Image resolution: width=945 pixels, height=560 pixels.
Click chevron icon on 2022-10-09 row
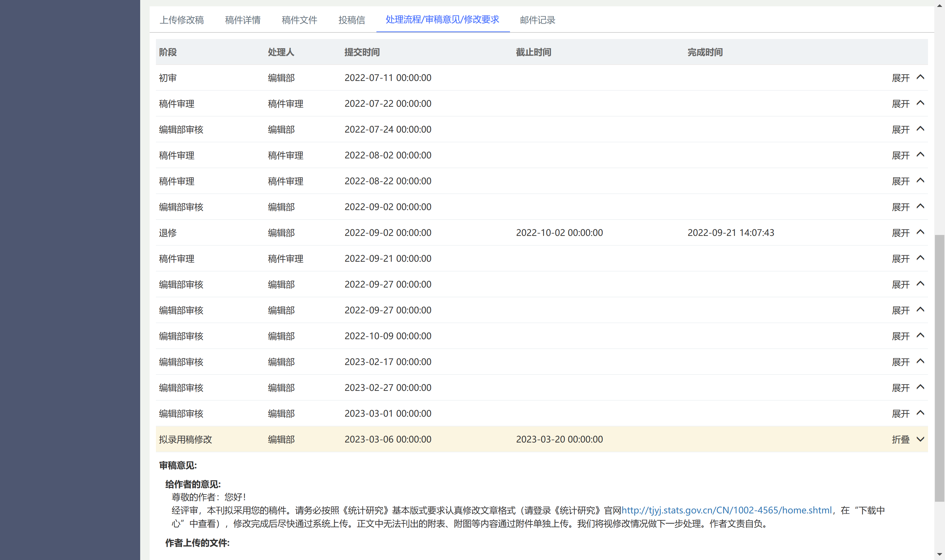click(x=920, y=335)
